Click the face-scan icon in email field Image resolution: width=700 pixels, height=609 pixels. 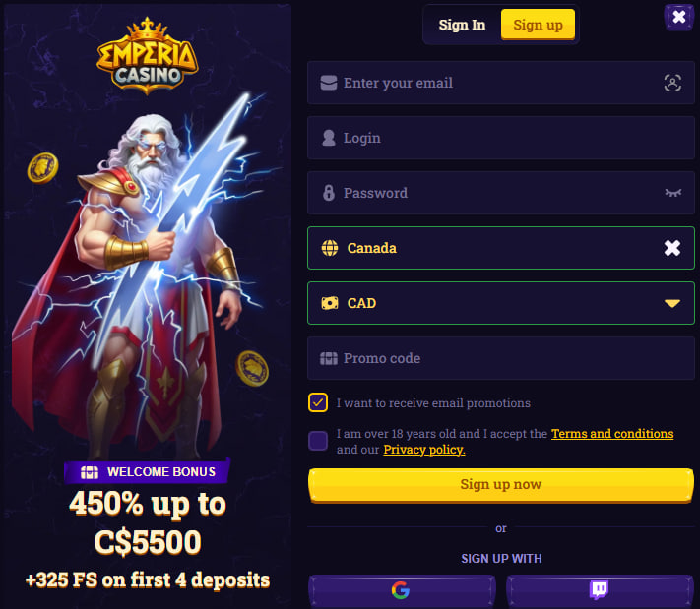pos(672,83)
